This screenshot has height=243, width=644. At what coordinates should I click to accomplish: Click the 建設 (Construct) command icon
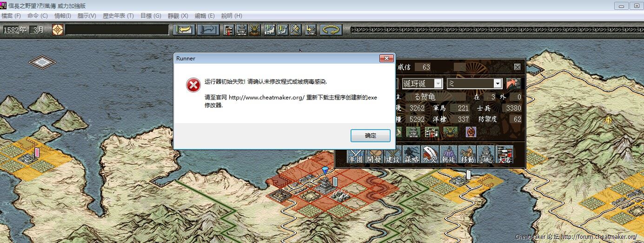coord(393,155)
